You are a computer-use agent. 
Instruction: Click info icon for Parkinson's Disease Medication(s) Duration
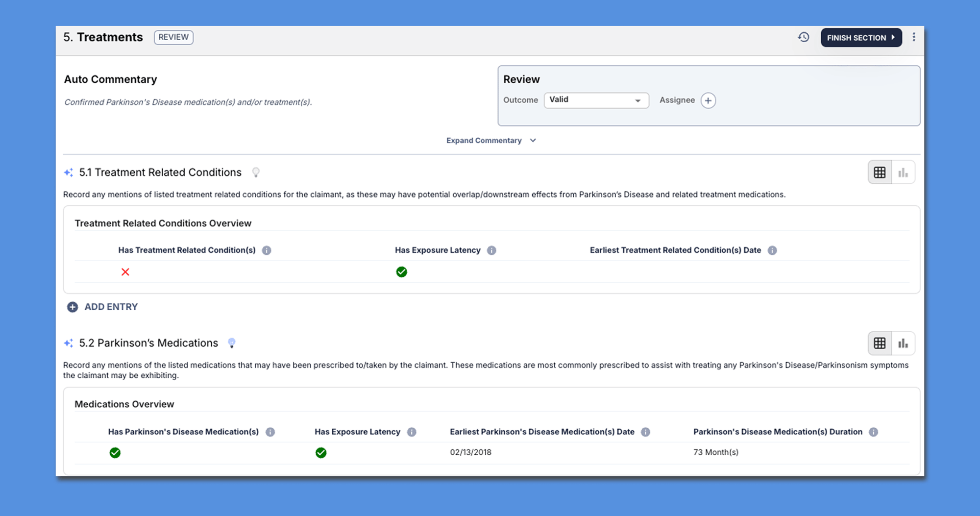[x=873, y=432]
